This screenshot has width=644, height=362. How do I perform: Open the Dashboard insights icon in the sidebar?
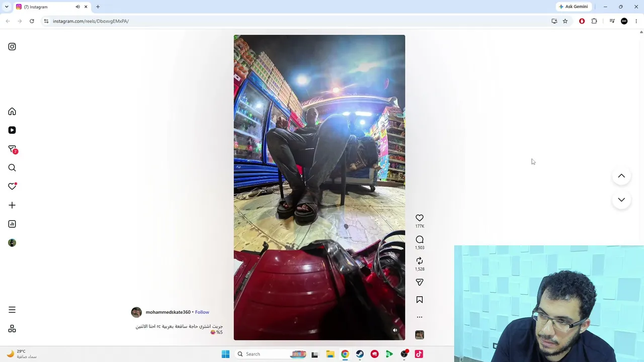point(12,224)
